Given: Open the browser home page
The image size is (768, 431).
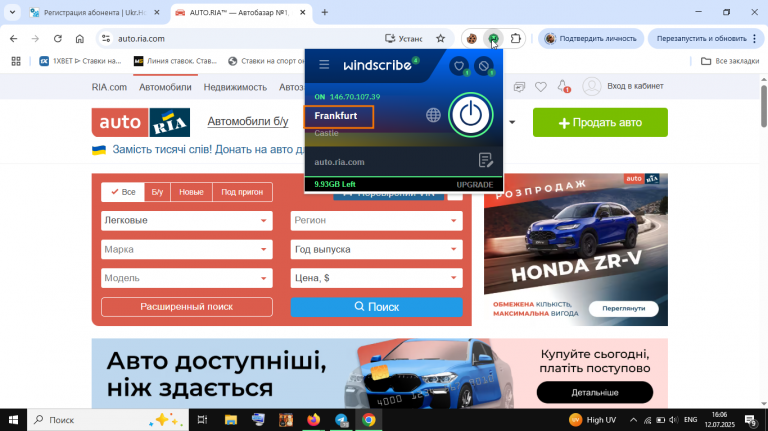Looking at the screenshot, I should (x=80, y=39).
